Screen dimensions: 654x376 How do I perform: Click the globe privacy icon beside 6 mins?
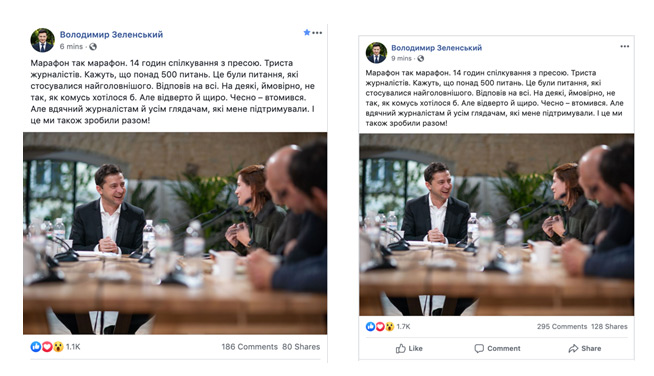(x=93, y=46)
